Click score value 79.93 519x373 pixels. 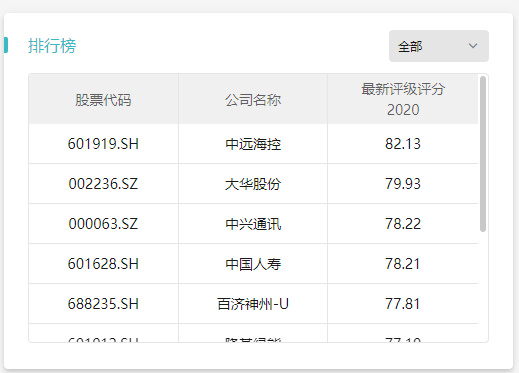pyautogui.click(x=403, y=184)
